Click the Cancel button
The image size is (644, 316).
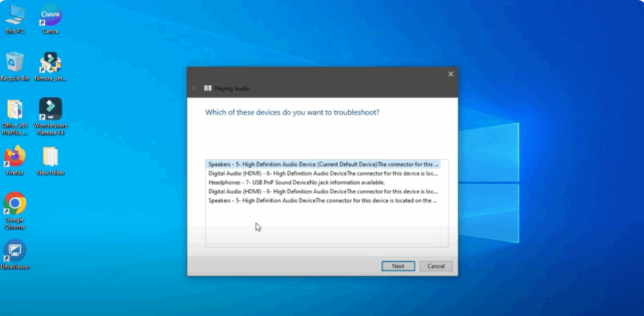pyautogui.click(x=436, y=266)
